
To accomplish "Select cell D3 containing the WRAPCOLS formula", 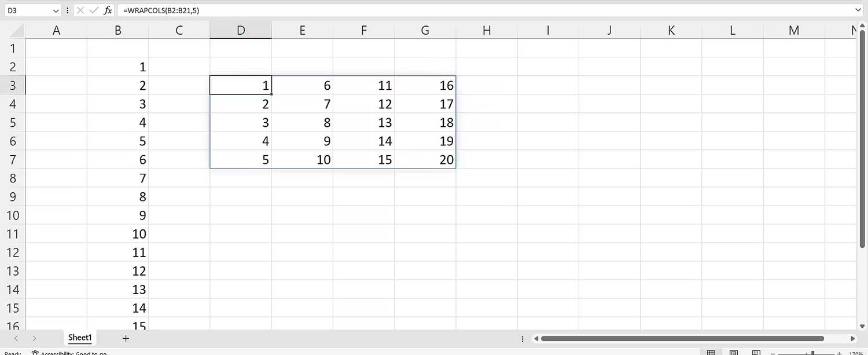I will tap(240, 85).
